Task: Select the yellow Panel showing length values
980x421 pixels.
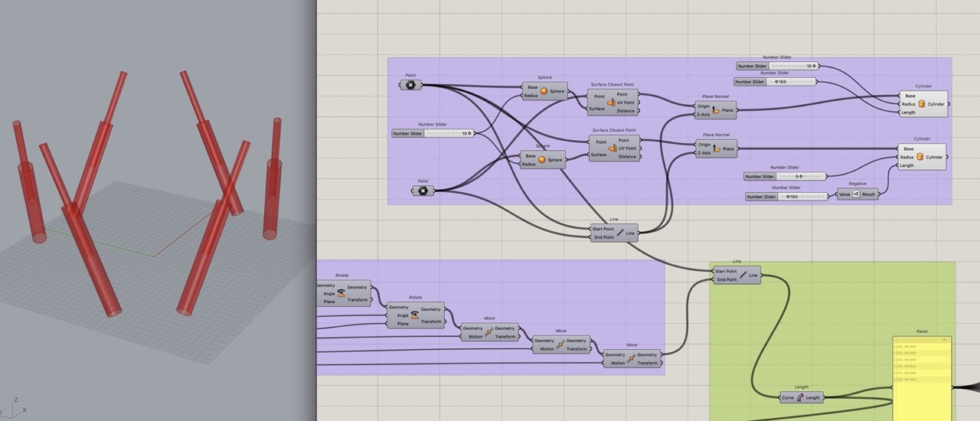Action: tap(921, 379)
